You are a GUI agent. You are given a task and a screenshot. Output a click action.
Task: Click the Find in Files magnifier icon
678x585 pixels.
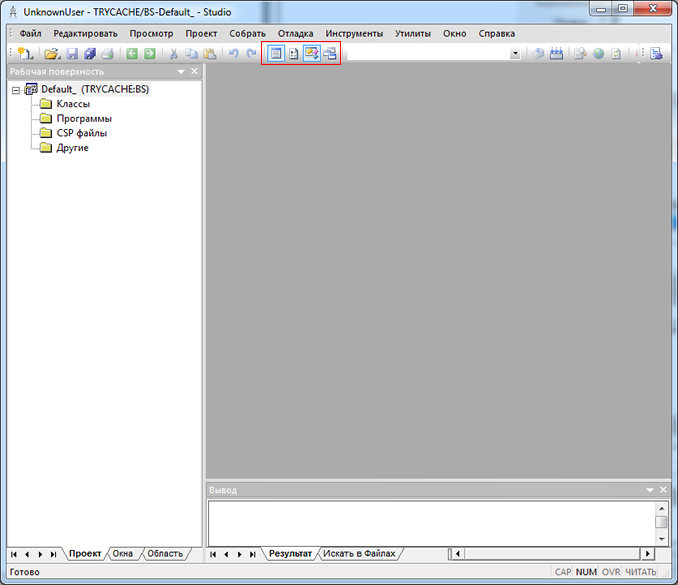580,54
